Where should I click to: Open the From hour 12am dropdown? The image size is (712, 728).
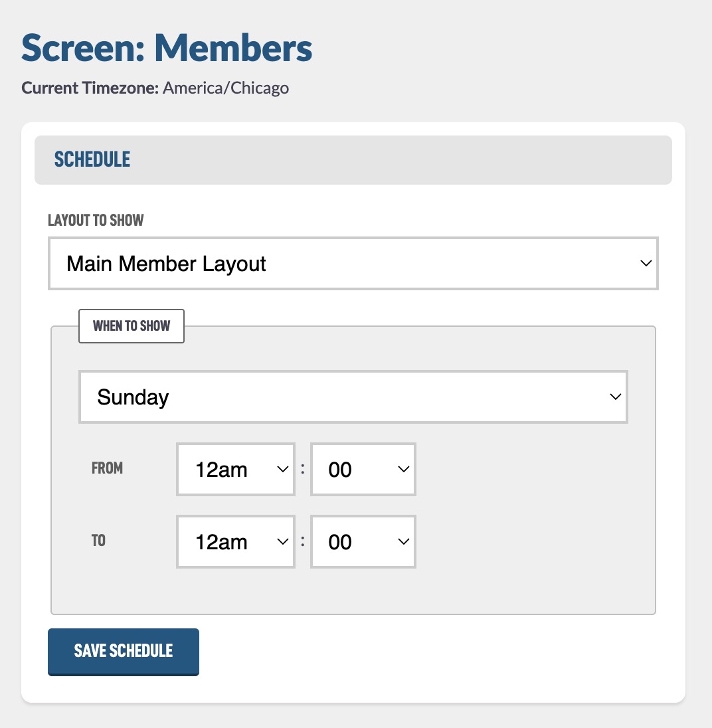236,470
